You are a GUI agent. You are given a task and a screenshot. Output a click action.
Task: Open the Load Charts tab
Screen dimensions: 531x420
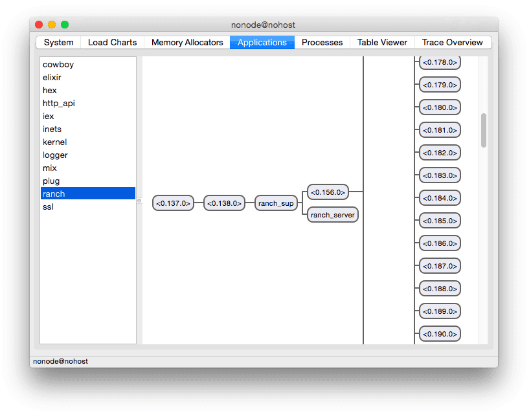[x=112, y=43]
